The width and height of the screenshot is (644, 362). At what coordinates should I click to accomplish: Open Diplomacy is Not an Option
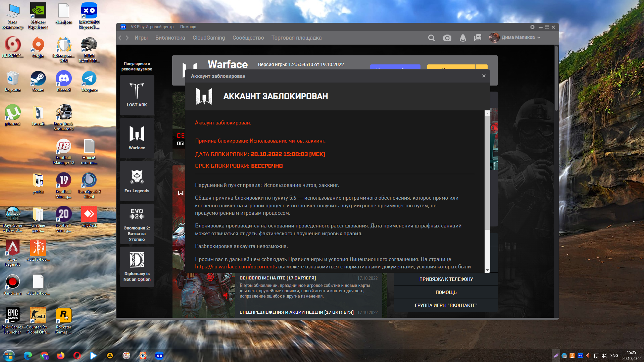coord(137,267)
